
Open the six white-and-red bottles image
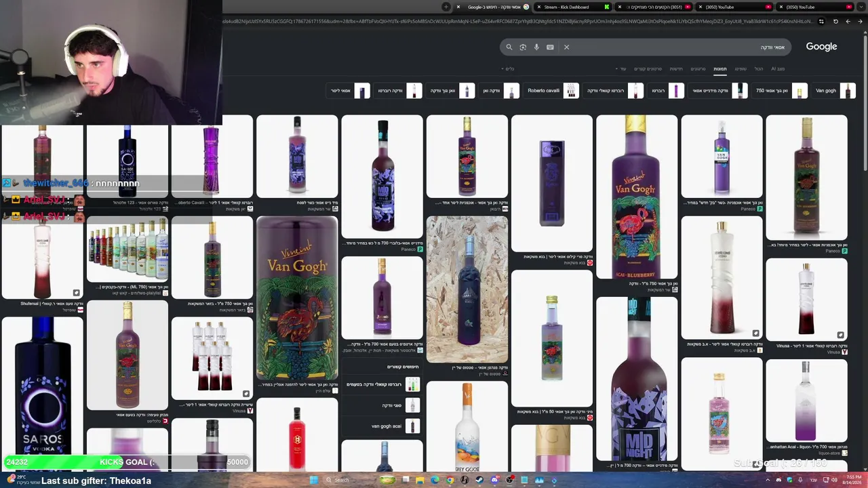tap(212, 358)
